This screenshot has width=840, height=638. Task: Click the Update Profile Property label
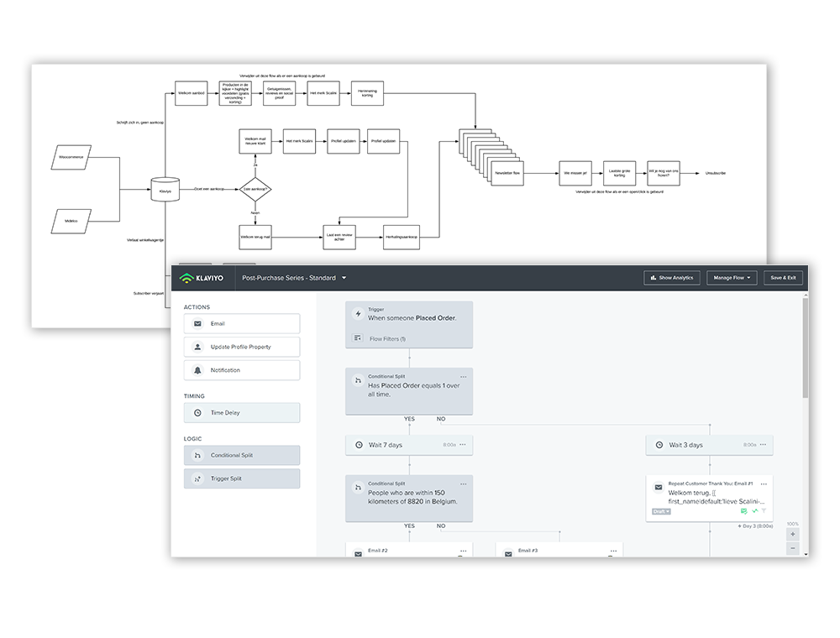(240, 347)
